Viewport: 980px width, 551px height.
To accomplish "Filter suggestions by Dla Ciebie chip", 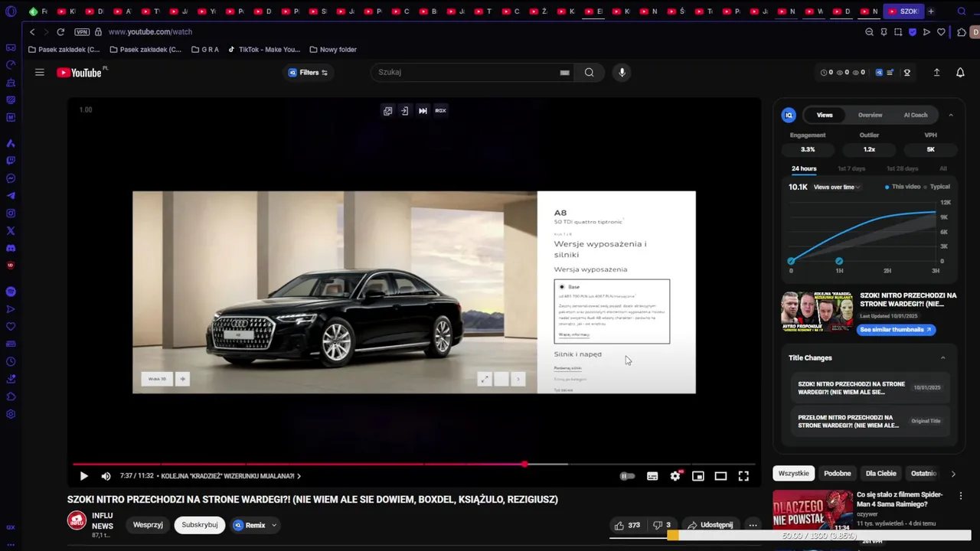I will tap(880, 474).
